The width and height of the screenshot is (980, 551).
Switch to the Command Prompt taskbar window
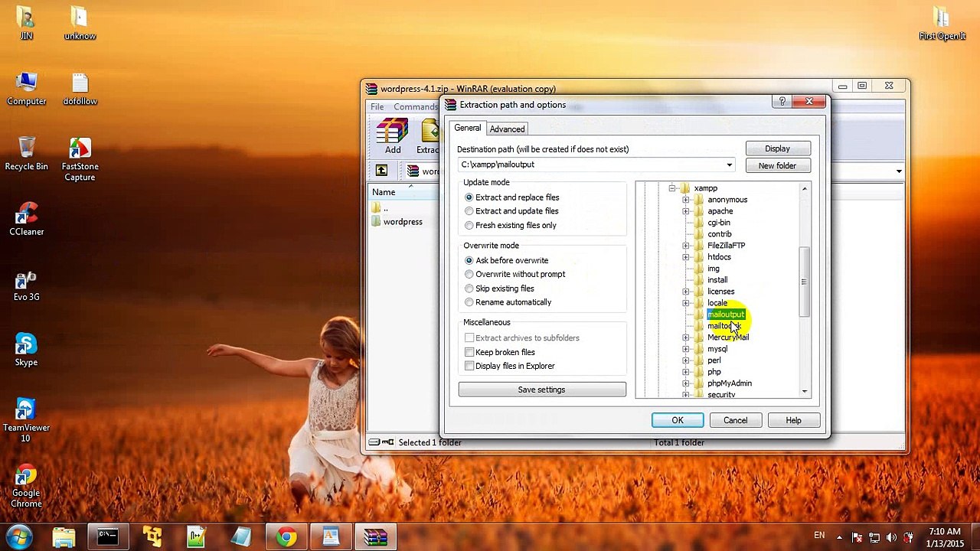[108, 537]
